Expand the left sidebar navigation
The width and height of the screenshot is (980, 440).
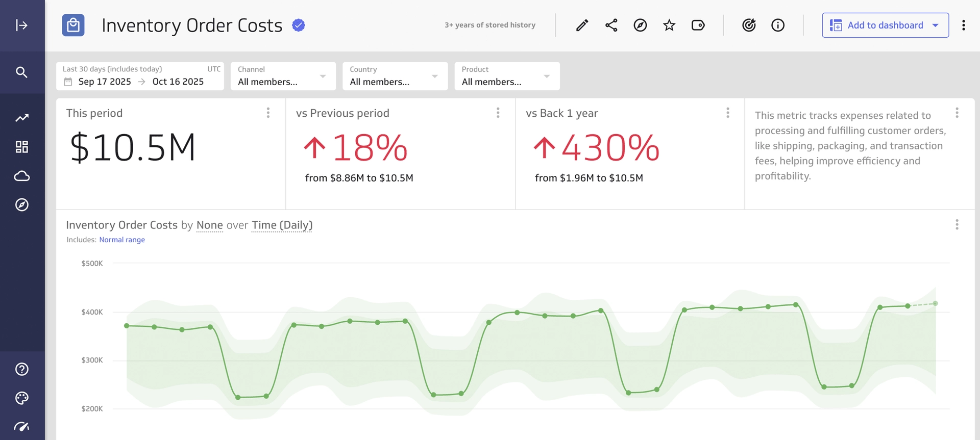coord(21,25)
